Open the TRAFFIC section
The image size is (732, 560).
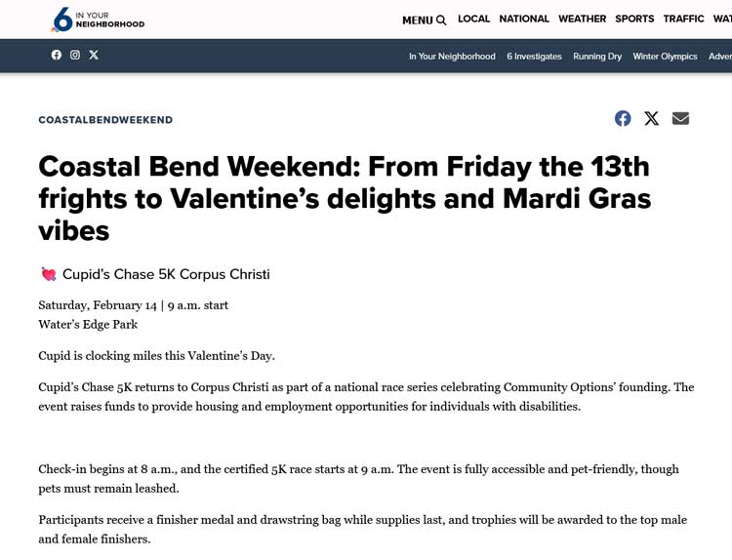pos(683,19)
